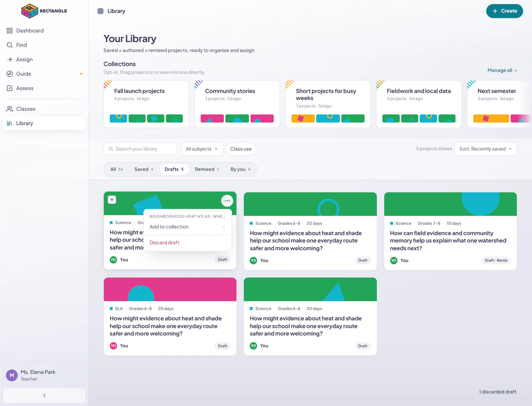Open Dashboard from the sidebar

pos(44,31)
